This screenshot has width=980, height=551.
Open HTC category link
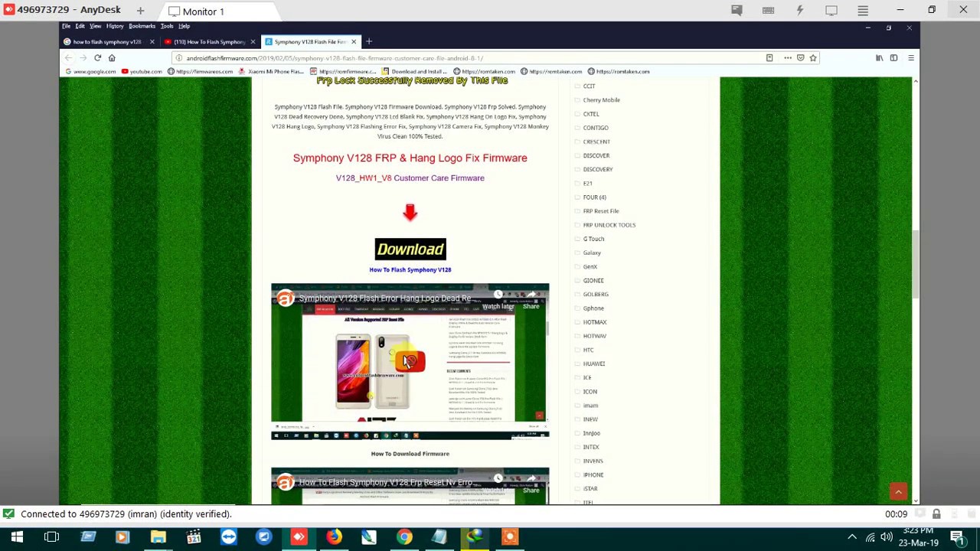(x=588, y=350)
